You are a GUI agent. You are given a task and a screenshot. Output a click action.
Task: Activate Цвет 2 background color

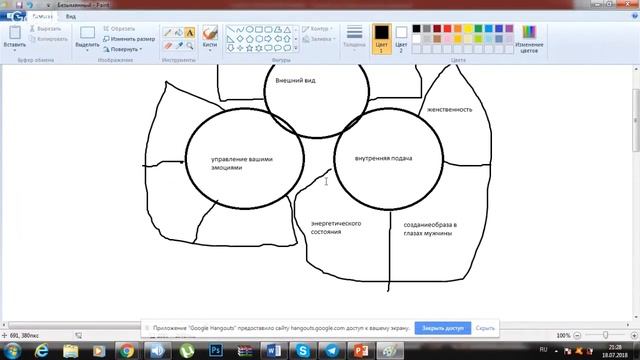click(x=401, y=39)
